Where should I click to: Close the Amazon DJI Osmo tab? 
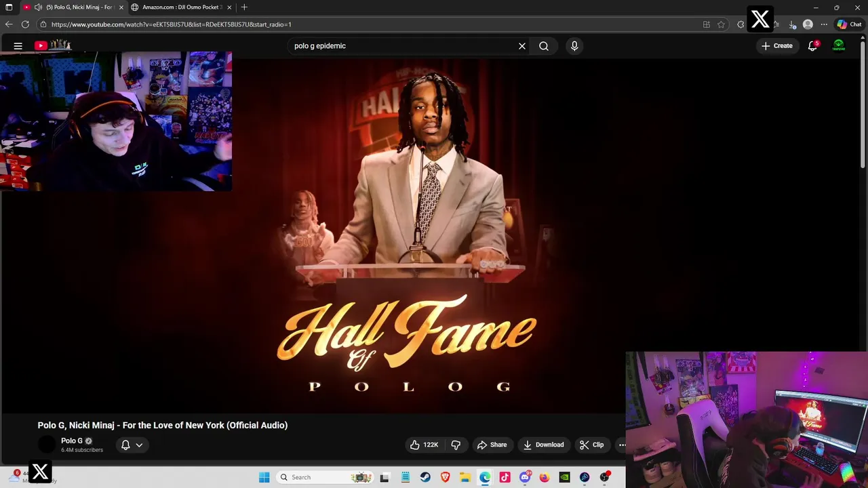pos(229,7)
